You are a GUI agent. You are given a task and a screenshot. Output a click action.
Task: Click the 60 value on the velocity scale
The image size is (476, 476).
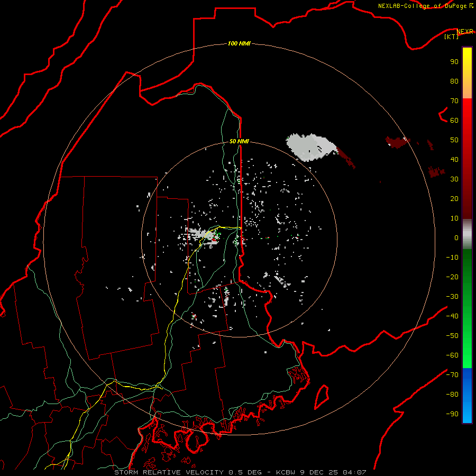point(454,121)
